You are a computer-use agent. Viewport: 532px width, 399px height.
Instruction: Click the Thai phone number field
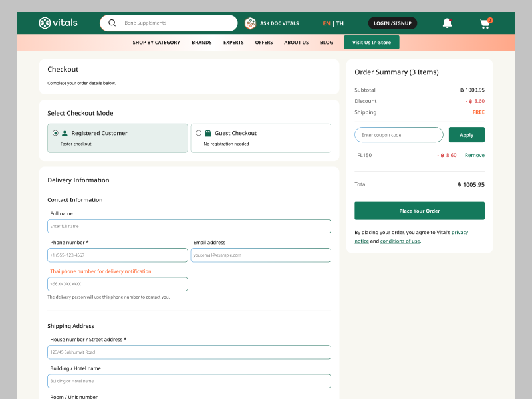118,284
